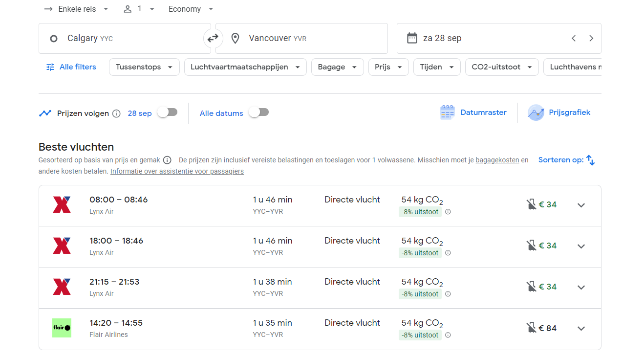Open the Economy cabin class menu

click(191, 9)
